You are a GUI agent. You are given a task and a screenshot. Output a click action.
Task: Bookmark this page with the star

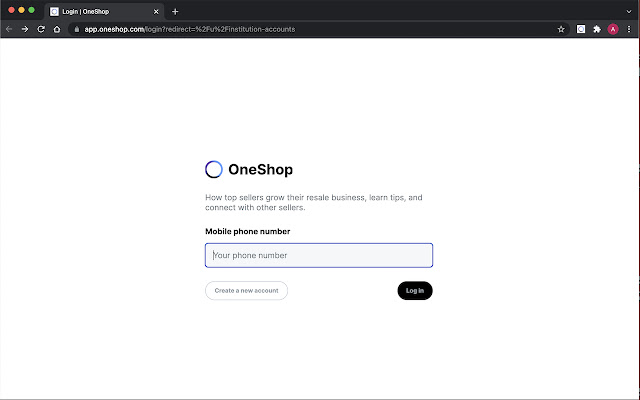(561, 29)
